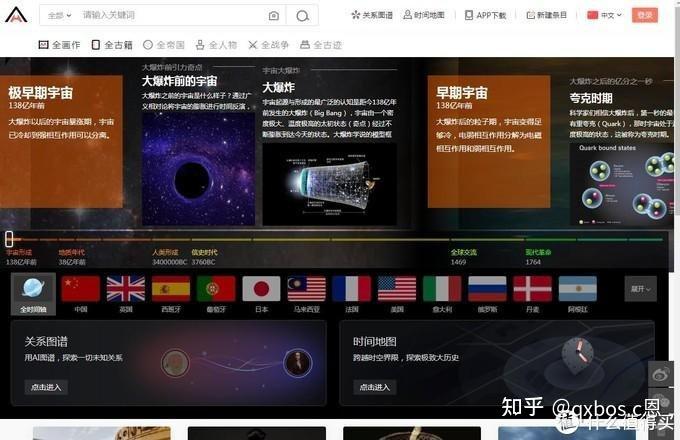The height and width of the screenshot is (440, 680).
Task: Open the Quark bound states image
Action: coord(622,184)
